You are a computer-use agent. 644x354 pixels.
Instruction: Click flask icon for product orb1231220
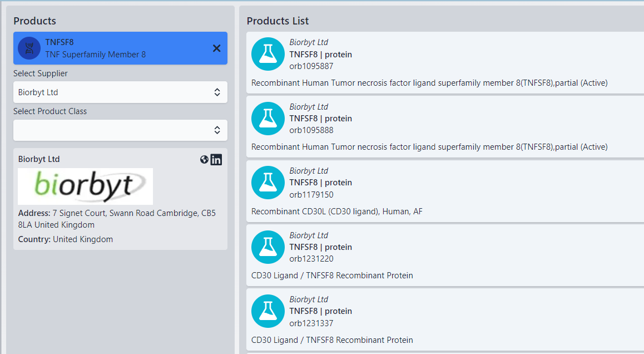[x=268, y=247]
